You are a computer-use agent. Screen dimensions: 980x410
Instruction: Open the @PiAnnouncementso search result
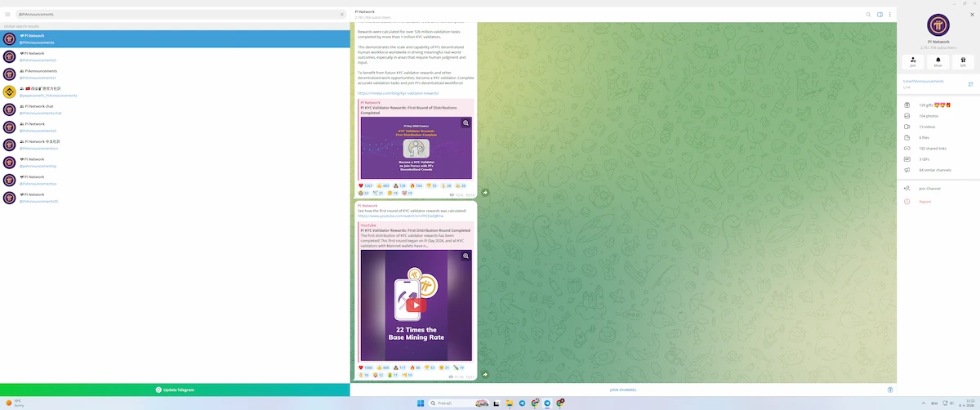175,180
